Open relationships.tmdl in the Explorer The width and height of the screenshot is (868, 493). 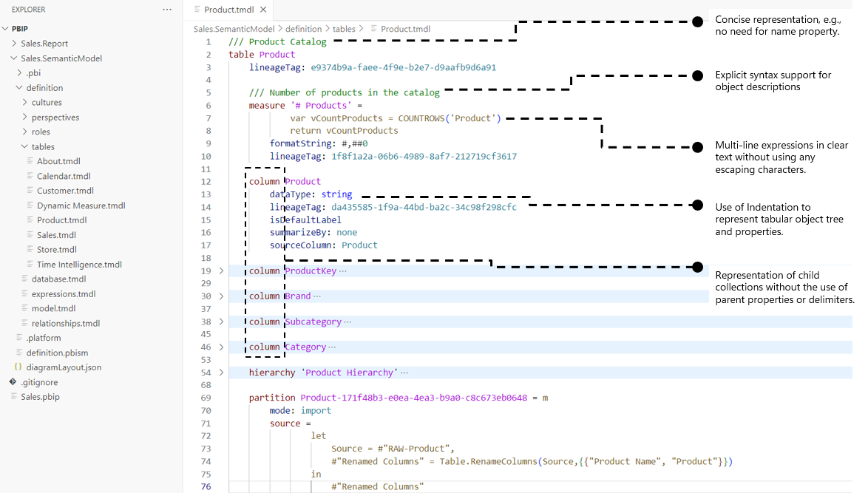pos(65,323)
